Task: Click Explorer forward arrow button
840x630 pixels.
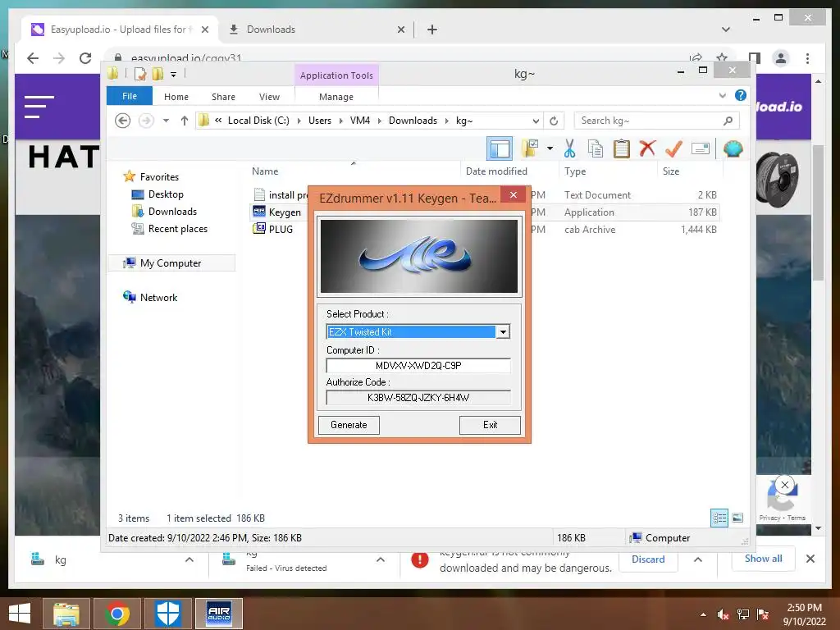Action: pyautogui.click(x=146, y=121)
